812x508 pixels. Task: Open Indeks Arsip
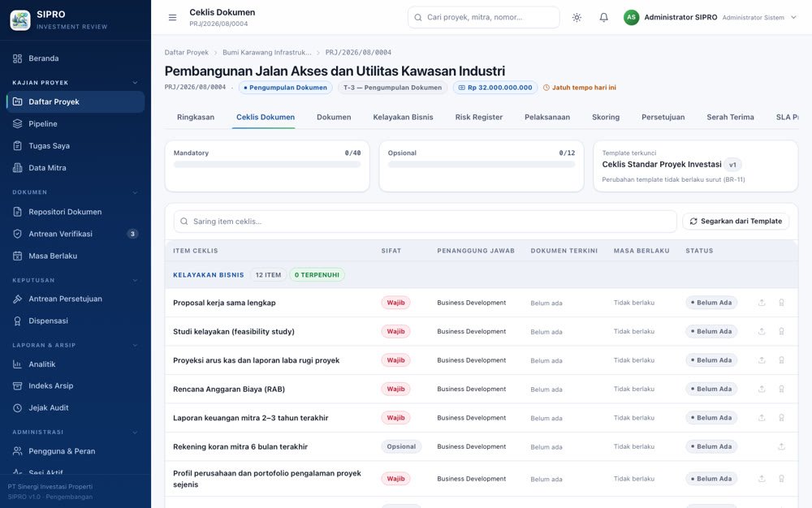76,386
